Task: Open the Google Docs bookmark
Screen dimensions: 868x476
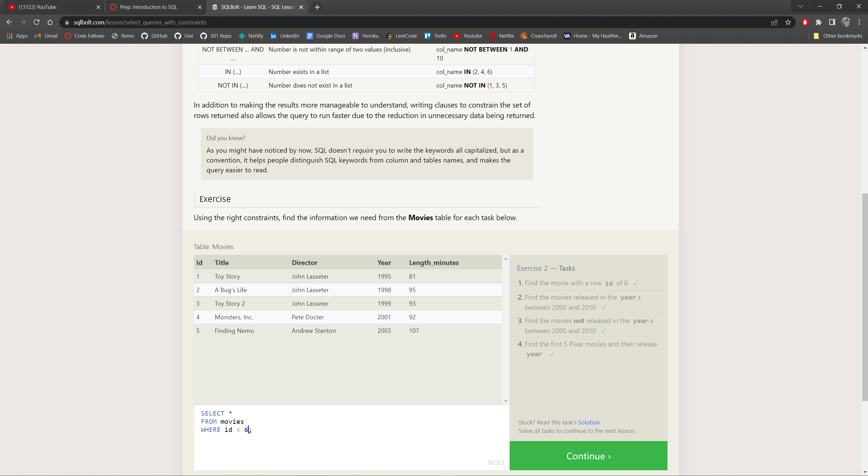Action: coord(326,36)
